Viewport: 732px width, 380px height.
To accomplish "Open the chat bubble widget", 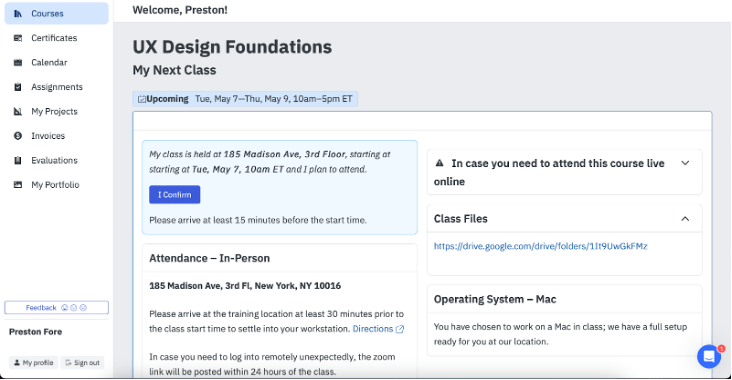I will click(x=709, y=356).
